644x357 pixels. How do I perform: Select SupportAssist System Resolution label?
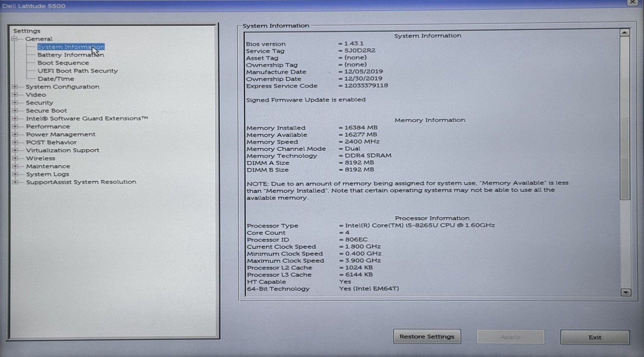[x=81, y=182]
